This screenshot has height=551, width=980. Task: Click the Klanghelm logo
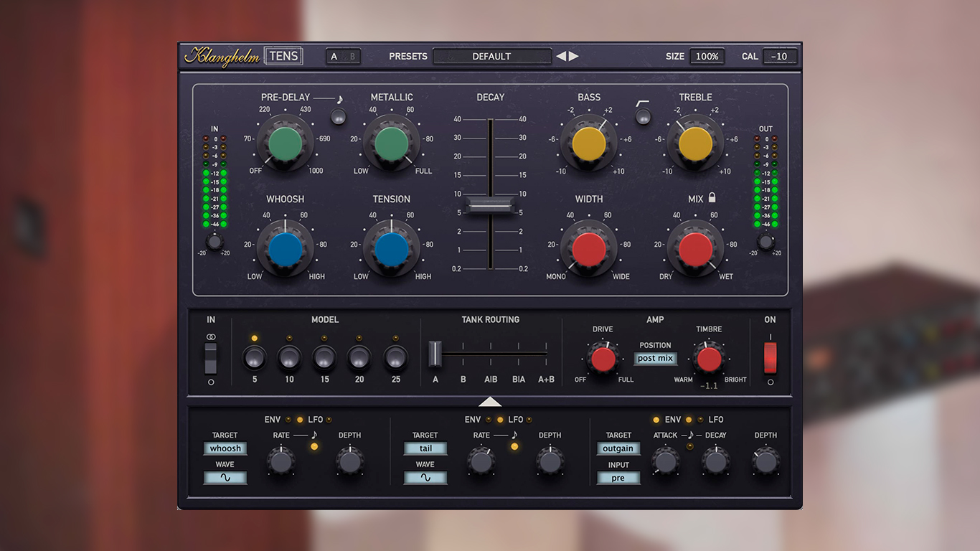[222, 57]
